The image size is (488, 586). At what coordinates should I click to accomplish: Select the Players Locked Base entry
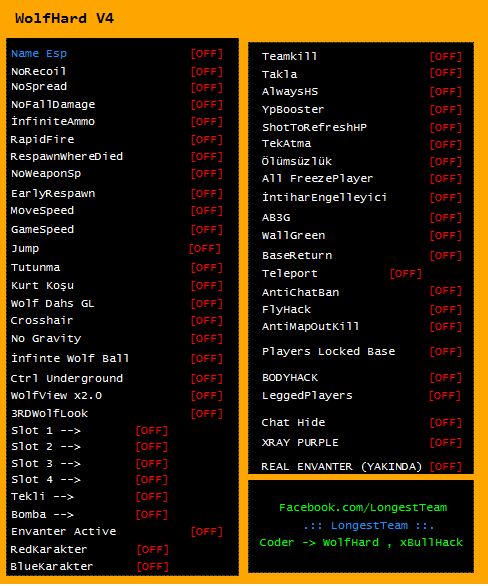328,352
